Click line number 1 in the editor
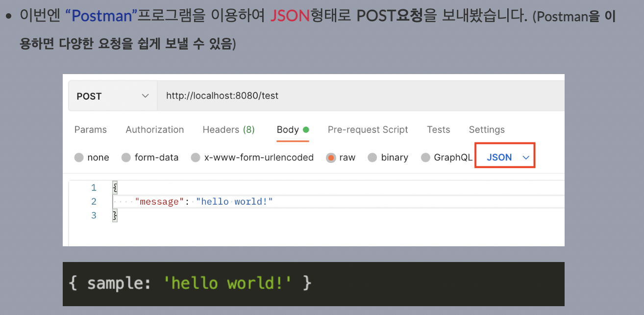This screenshot has height=315, width=644. (x=94, y=188)
